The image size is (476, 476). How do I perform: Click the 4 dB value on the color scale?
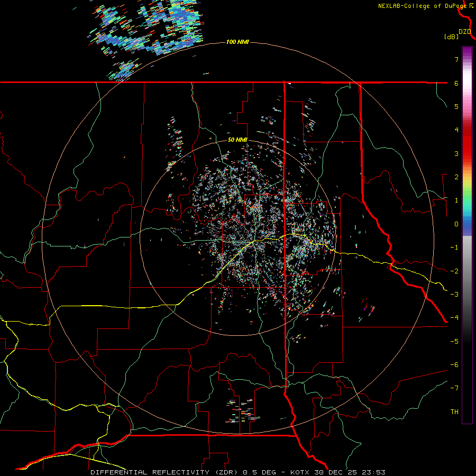click(x=456, y=130)
